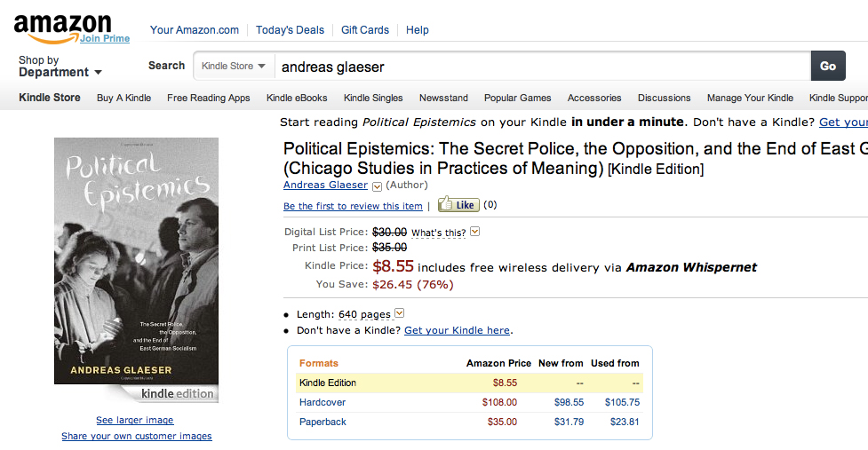868x450 pixels.
Task: Go to Today's Deals
Action: click(290, 29)
